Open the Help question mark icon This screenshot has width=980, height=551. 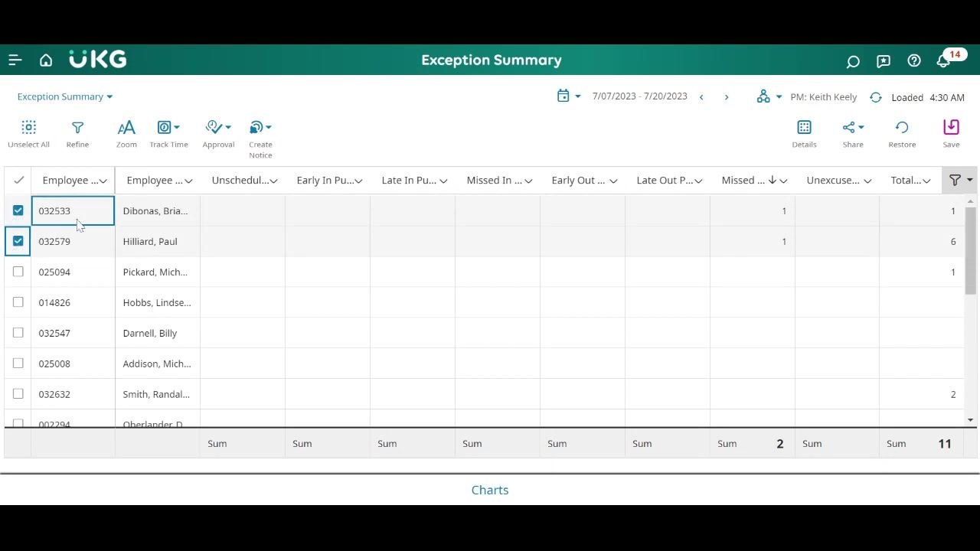(x=914, y=60)
